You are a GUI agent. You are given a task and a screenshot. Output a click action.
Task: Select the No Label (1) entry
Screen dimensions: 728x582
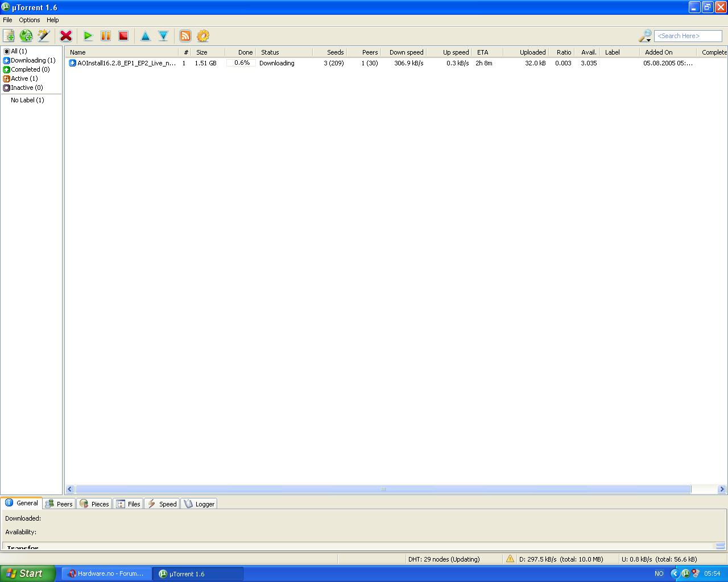pyautogui.click(x=27, y=100)
